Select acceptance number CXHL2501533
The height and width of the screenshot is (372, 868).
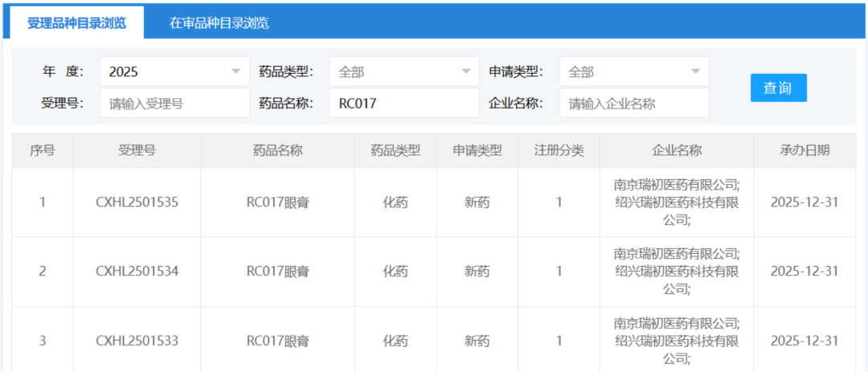pos(137,341)
